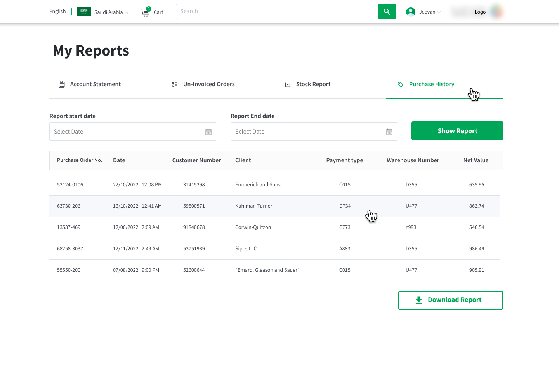Screen dimensions: 559x392
Task: Expand the Jeevan account dropdown chevron
Action: click(439, 12)
